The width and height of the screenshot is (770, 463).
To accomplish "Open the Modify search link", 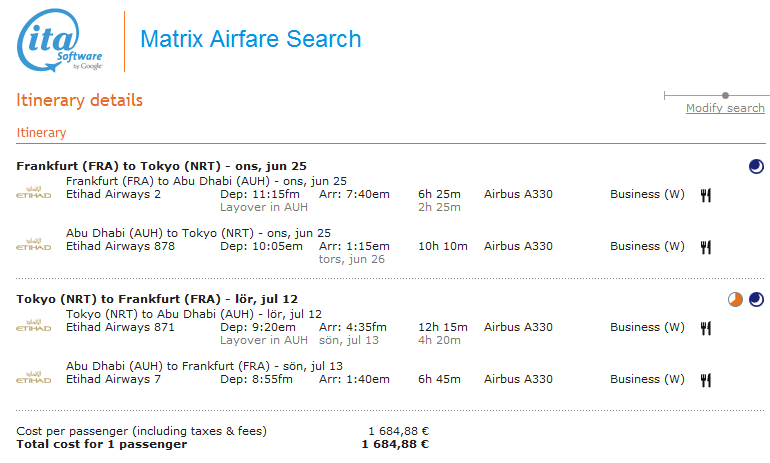I will click(x=725, y=108).
